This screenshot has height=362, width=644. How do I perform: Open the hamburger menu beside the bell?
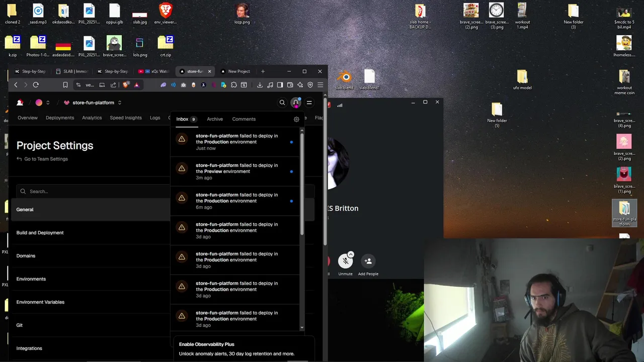pyautogui.click(x=309, y=103)
